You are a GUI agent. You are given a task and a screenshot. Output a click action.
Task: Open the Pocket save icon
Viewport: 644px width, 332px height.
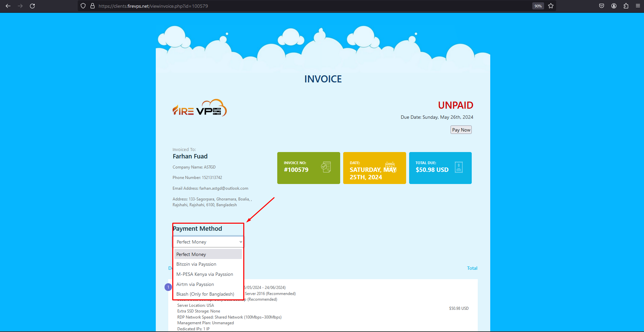602,6
